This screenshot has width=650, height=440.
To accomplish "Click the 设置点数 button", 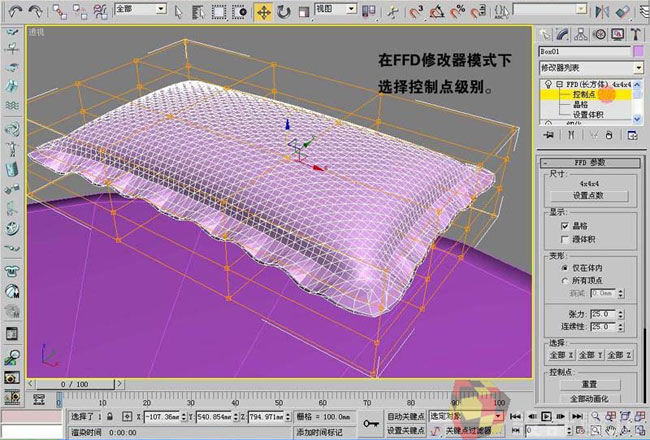I will (587, 195).
